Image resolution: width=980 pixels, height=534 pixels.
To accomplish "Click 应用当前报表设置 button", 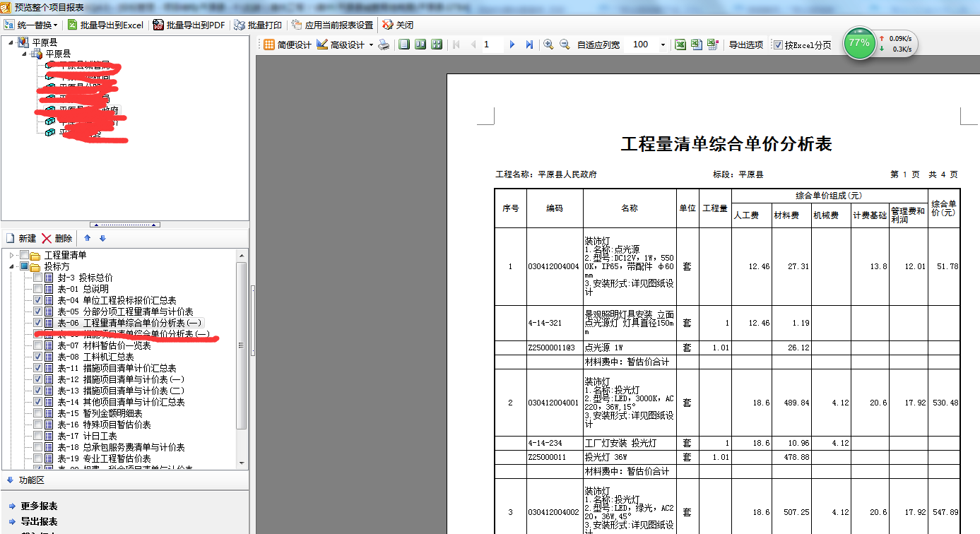I will coord(331,25).
